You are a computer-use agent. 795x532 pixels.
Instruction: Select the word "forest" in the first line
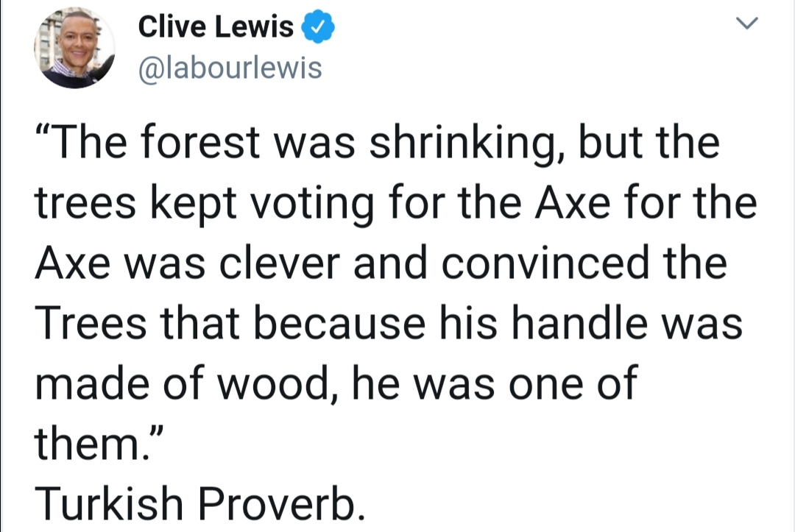coord(200,141)
